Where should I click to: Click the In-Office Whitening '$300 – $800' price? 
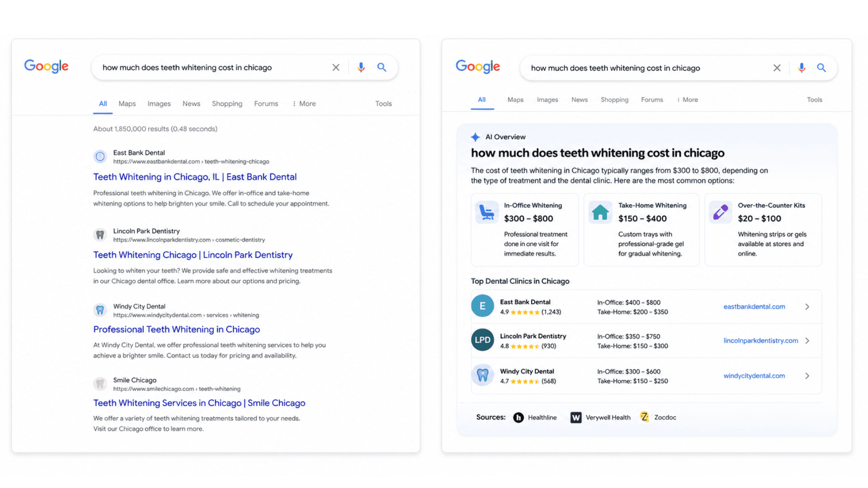point(528,219)
